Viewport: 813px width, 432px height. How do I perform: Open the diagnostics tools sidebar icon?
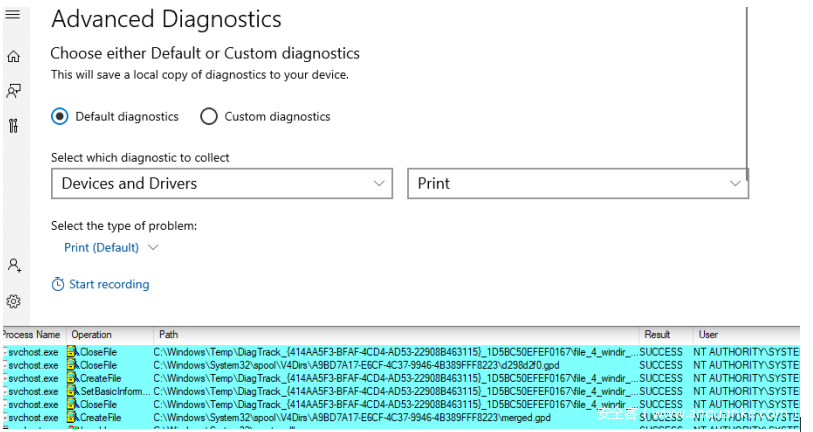click(13, 126)
